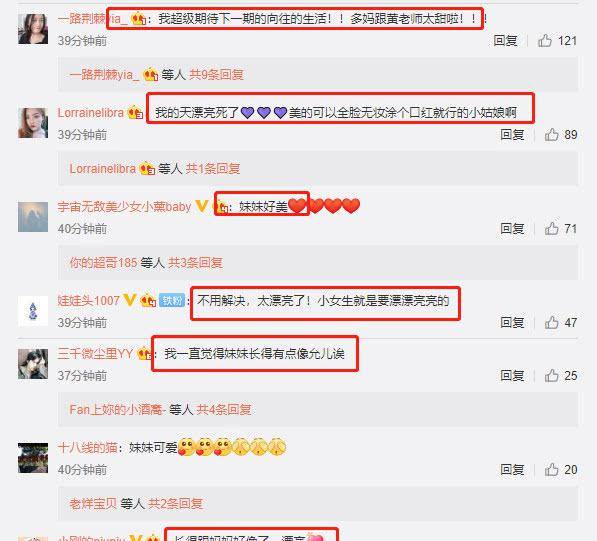Click thumbs-up on Lorrainelibra's comment

pos(551,134)
